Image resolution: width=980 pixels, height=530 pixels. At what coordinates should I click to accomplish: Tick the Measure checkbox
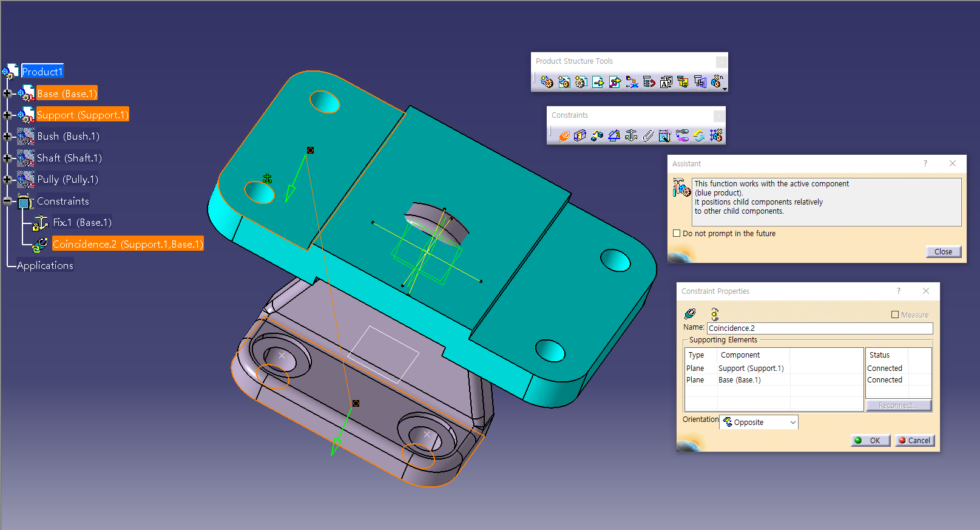click(895, 314)
